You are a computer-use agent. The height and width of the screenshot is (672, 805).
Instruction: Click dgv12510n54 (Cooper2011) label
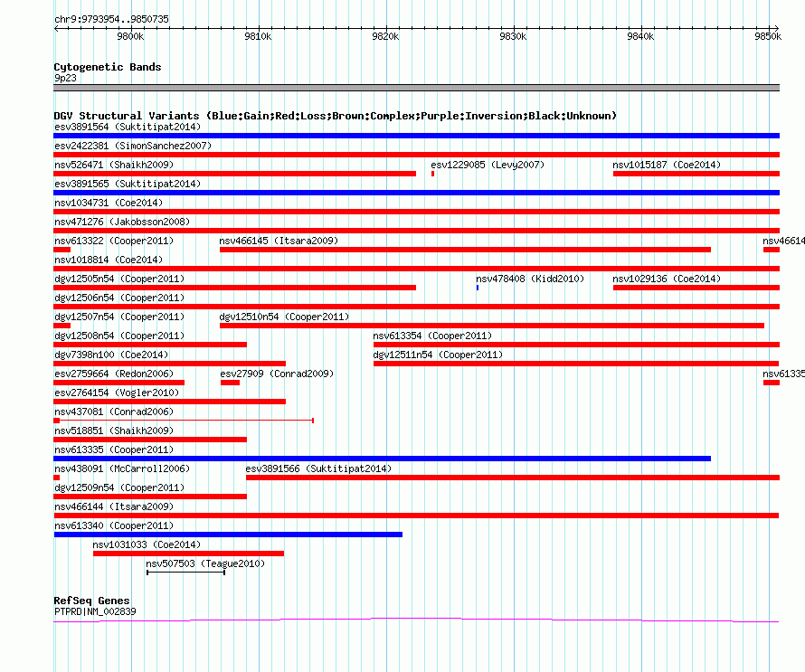[284, 317]
